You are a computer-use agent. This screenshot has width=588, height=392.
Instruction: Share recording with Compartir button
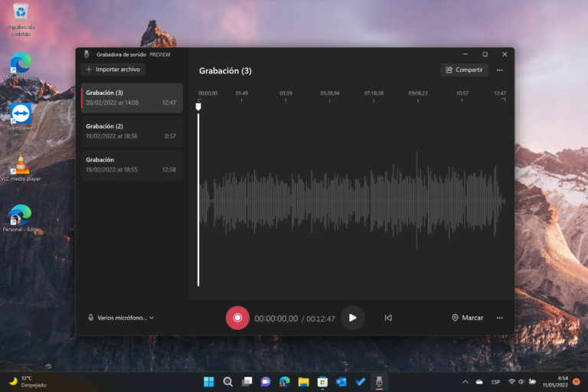(464, 70)
